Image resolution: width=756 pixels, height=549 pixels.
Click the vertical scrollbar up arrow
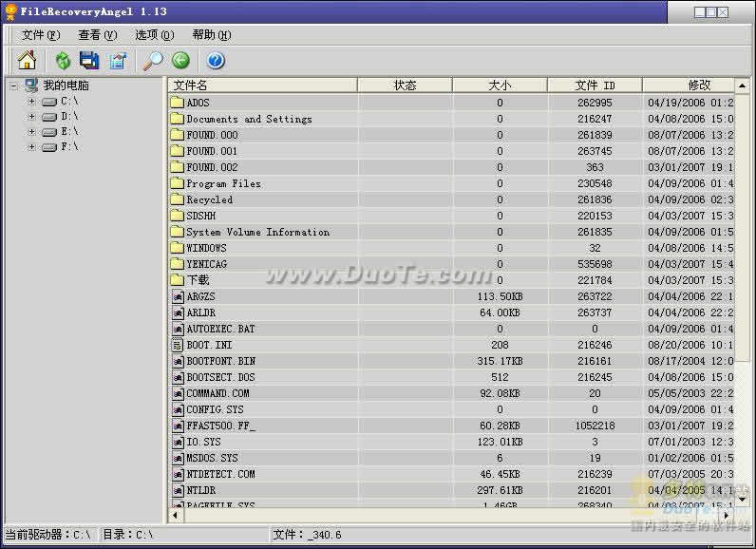coord(743,85)
